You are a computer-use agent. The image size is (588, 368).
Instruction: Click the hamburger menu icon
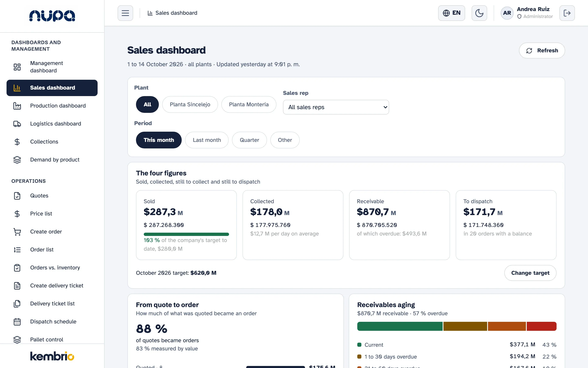click(x=125, y=13)
